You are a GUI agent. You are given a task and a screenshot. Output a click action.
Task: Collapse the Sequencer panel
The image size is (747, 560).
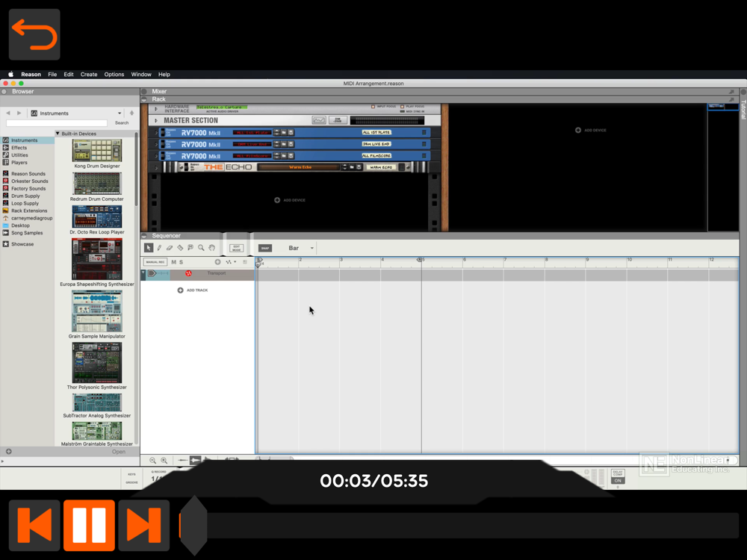(x=144, y=236)
